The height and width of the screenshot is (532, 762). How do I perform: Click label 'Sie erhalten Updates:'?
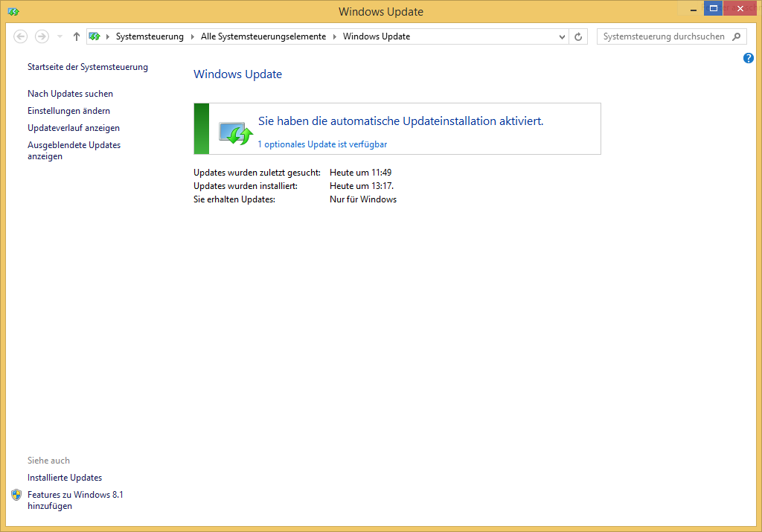234,199
